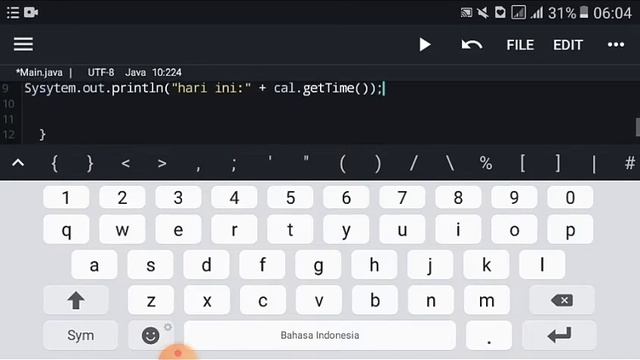Tap the Java language indicator
Image resolution: width=640 pixels, height=360 pixels.
tap(136, 73)
